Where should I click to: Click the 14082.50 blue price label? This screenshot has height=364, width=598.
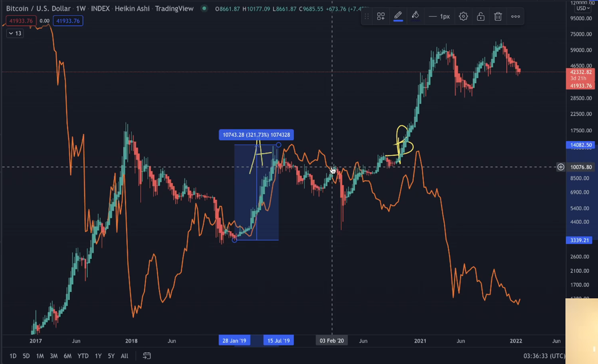581,145
